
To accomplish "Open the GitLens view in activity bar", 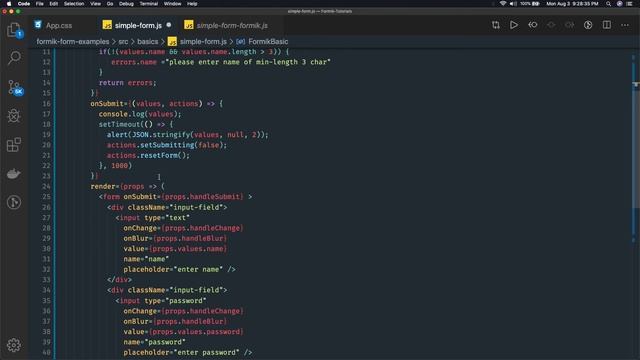I will [14, 202].
